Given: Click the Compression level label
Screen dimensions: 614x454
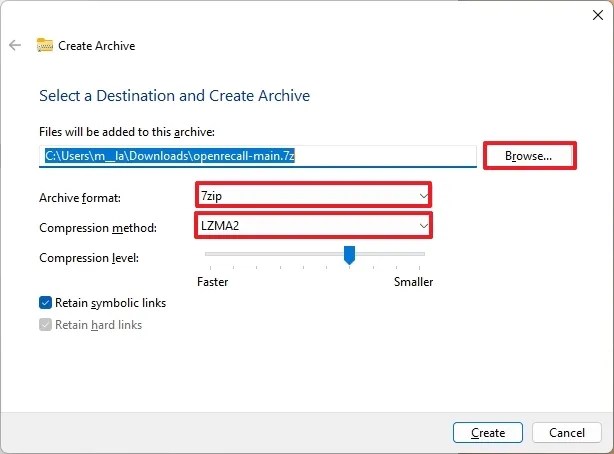Looking at the screenshot, I should click(89, 258).
